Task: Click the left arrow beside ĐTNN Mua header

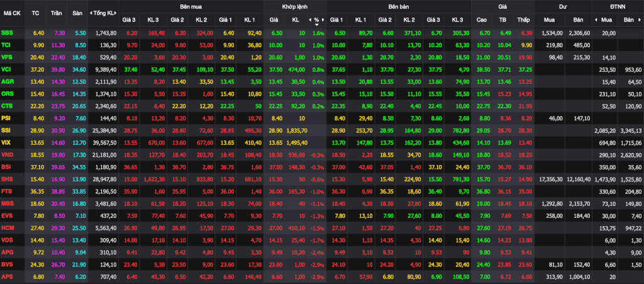Action: click(x=596, y=20)
